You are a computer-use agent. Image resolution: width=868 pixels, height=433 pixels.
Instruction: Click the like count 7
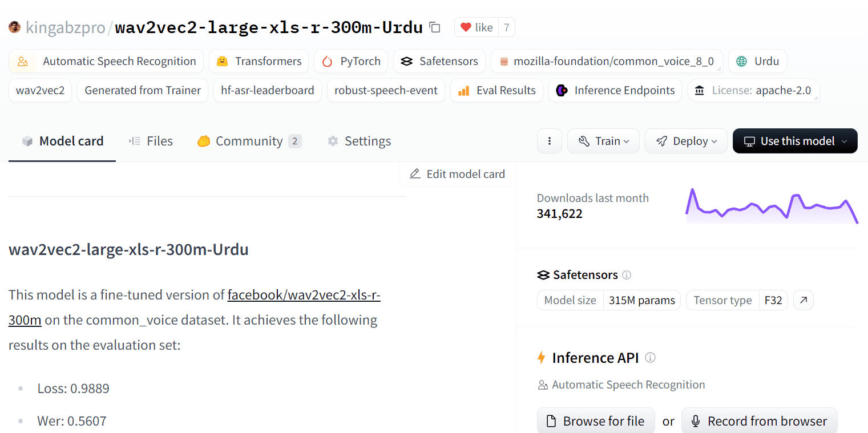tap(506, 27)
